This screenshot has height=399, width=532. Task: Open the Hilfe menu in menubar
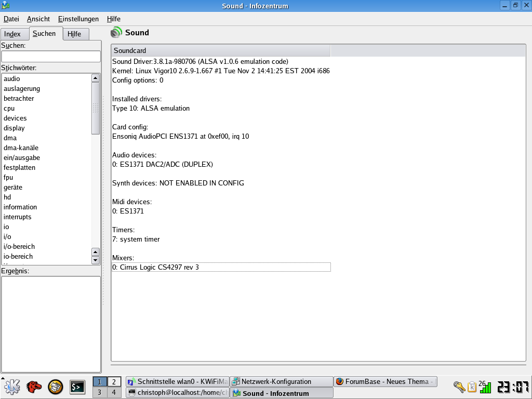pyautogui.click(x=114, y=19)
